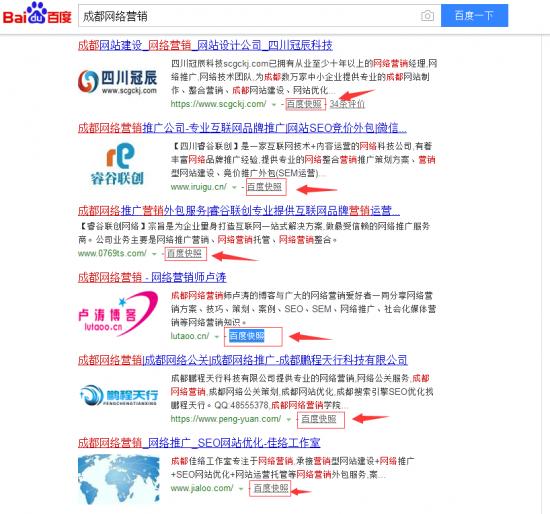Expand the dropdown arrow next to scgckj.com URL
The width and height of the screenshot is (550, 514).
pyautogui.click(x=274, y=105)
